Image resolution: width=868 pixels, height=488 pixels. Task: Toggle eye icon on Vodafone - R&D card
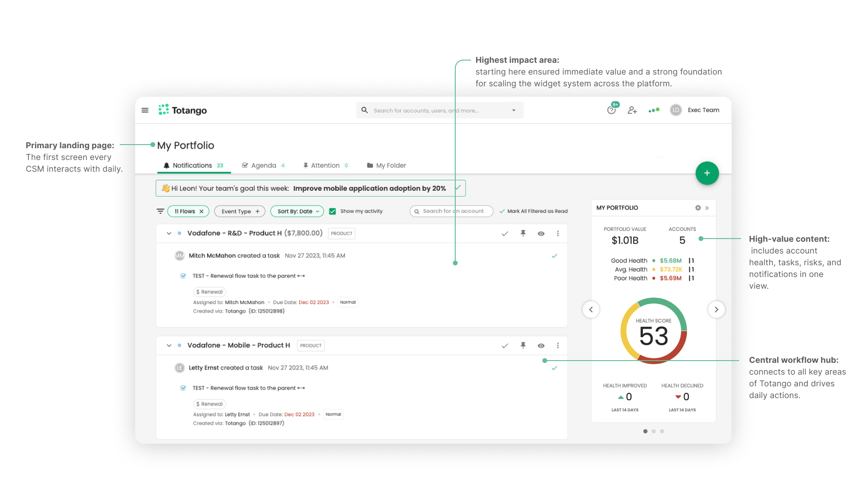[541, 234]
